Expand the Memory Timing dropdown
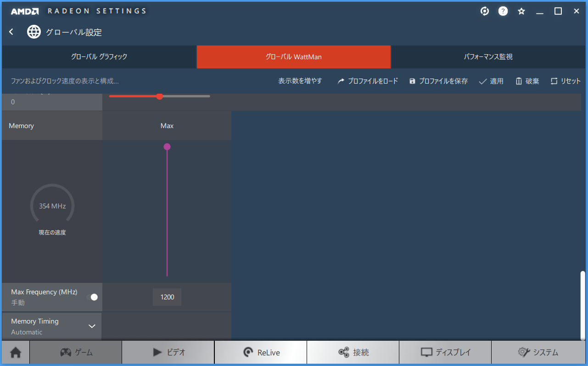 (92, 326)
